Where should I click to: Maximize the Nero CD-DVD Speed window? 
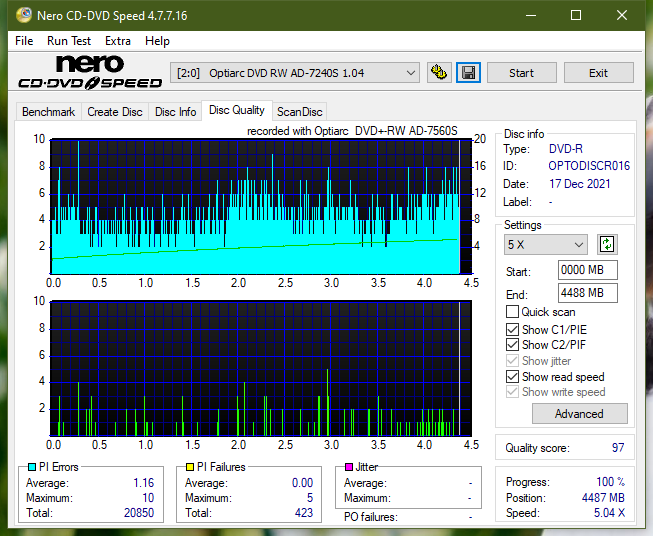[x=576, y=15]
